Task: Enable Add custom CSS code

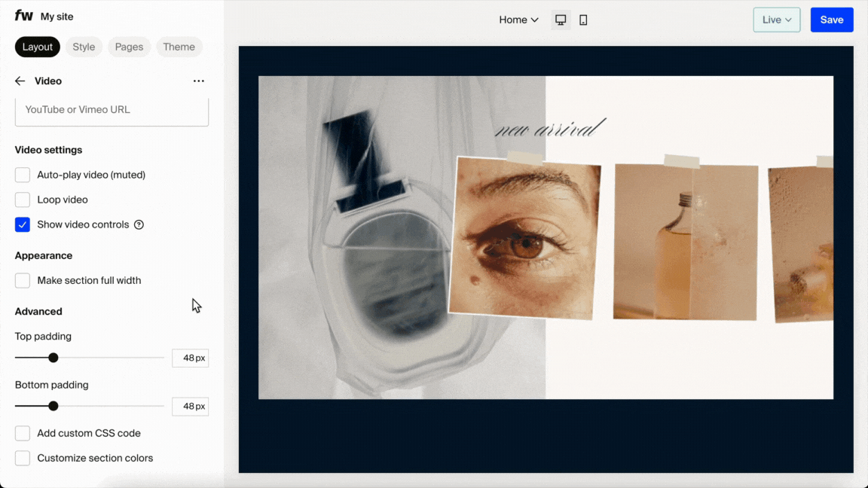Action: pos(22,432)
